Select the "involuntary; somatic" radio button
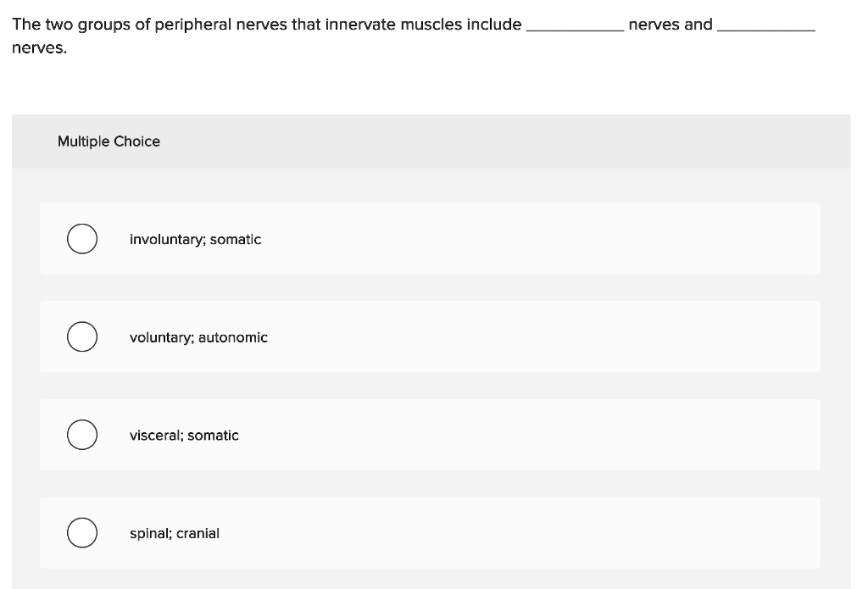 (x=82, y=239)
